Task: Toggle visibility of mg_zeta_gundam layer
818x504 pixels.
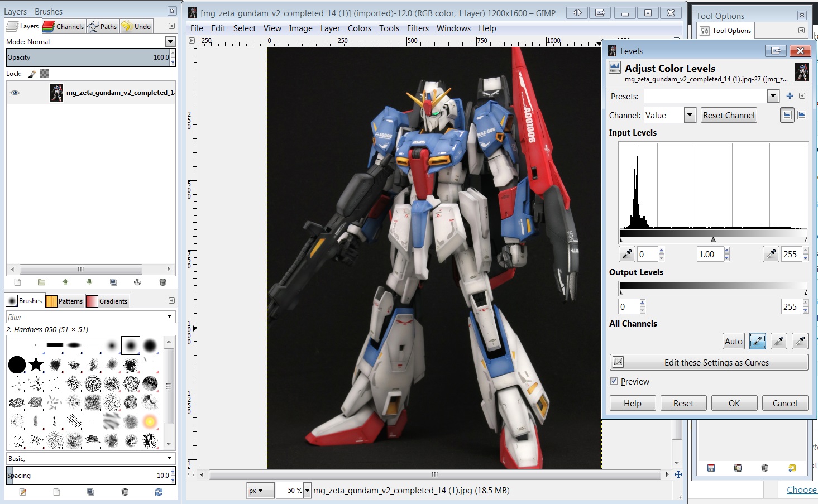Action: (15, 93)
